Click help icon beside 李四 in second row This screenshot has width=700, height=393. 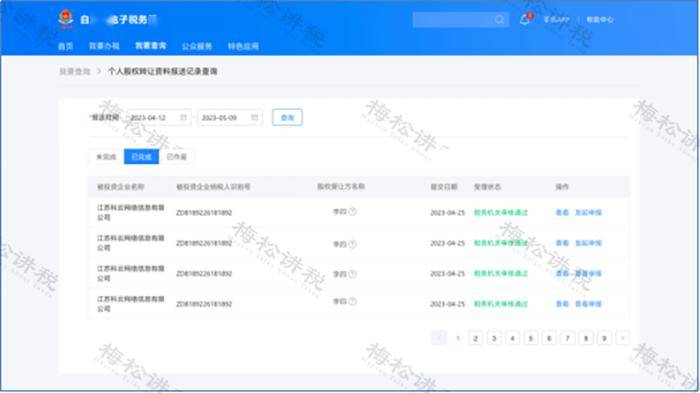pos(352,244)
